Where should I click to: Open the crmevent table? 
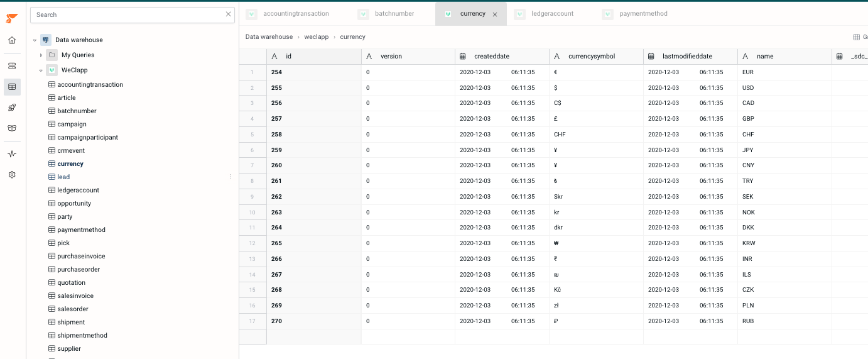(71, 150)
